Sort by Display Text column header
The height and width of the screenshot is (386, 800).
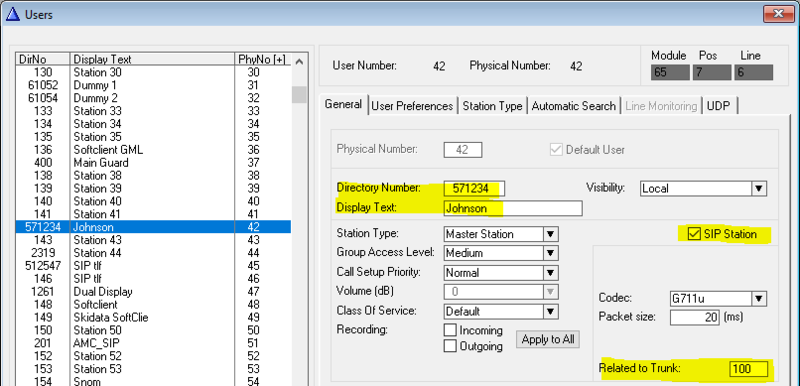(x=152, y=59)
